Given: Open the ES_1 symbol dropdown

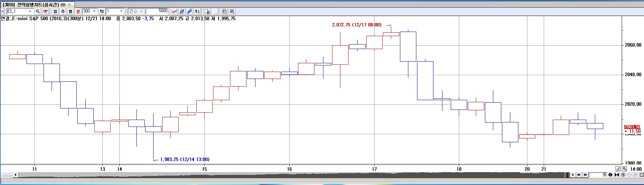Looking at the screenshot, I should [30, 11].
